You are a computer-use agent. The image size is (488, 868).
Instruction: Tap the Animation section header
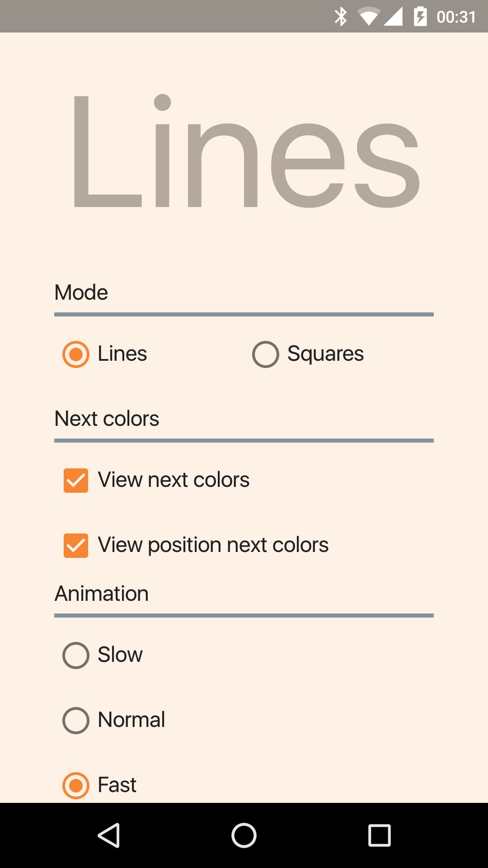point(102,594)
